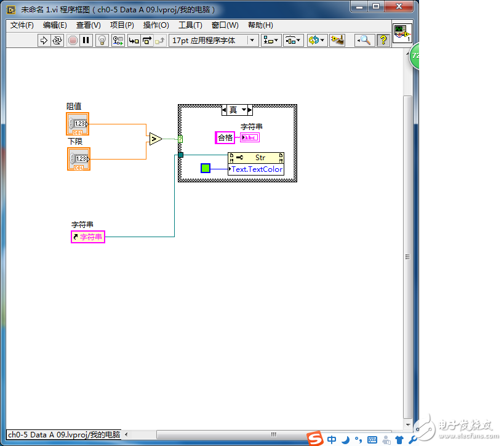
Task: Click the case selector terminal (?)
Action: pos(180,139)
